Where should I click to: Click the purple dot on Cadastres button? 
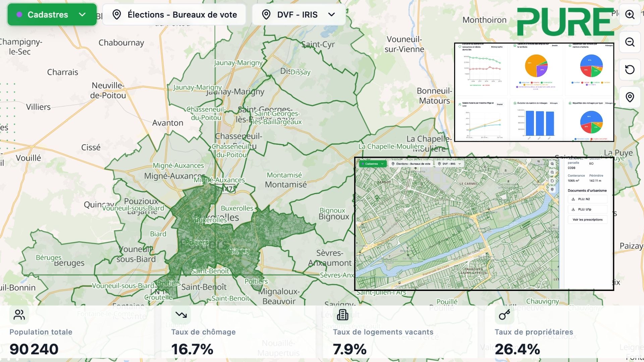19,15
